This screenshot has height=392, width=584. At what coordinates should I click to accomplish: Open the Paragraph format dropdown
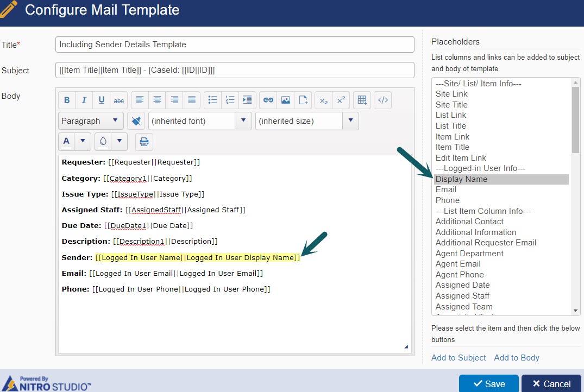[91, 121]
